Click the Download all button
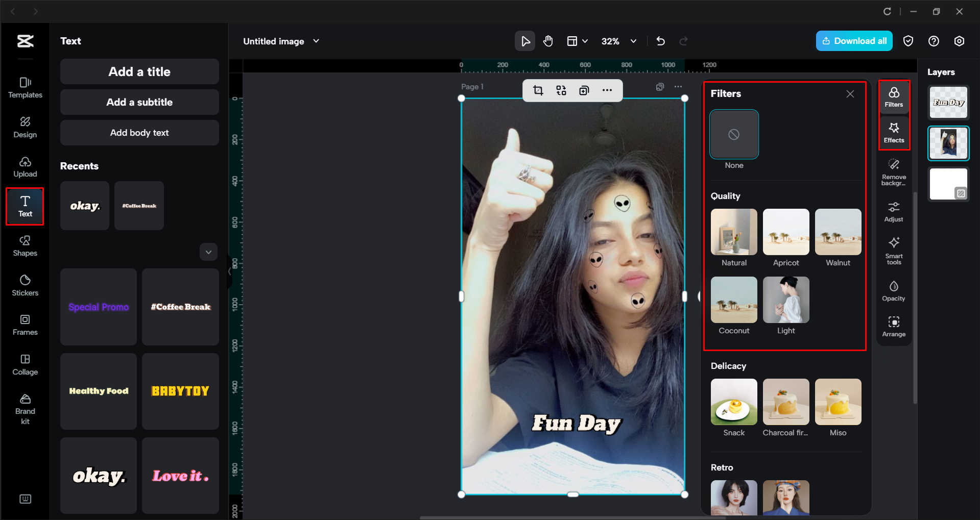 (853, 41)
